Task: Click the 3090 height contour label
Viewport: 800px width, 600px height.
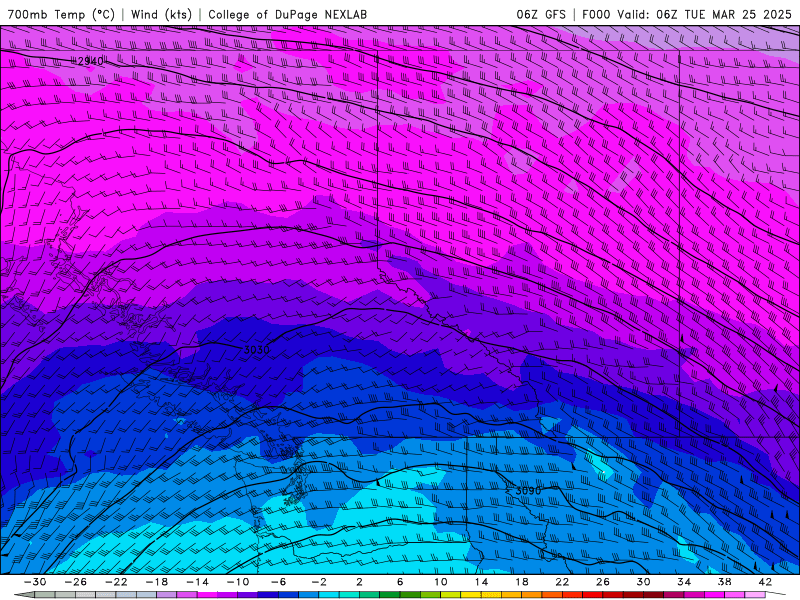Action: point(528,491)
